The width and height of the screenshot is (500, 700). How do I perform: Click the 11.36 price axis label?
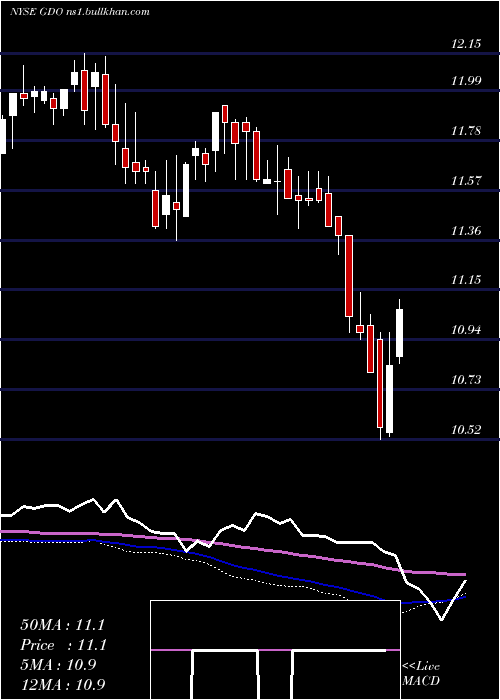pos(466,231)
